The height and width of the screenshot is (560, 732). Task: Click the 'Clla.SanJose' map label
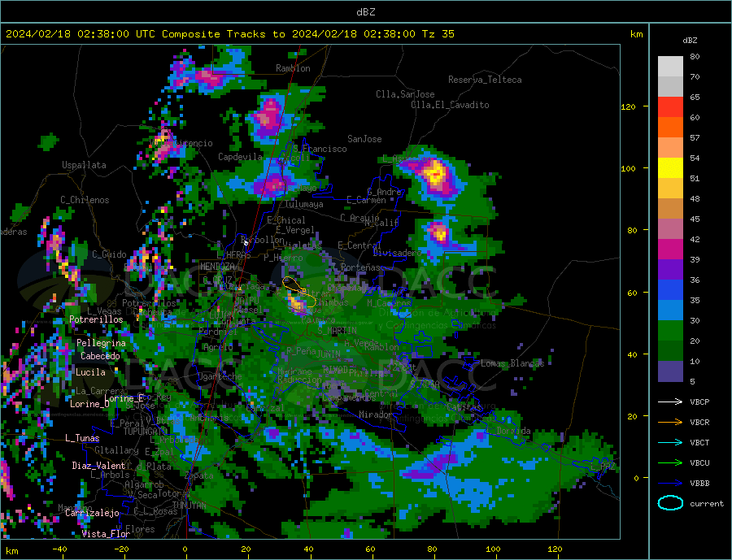pyautogui.click(x=405, y=94)
